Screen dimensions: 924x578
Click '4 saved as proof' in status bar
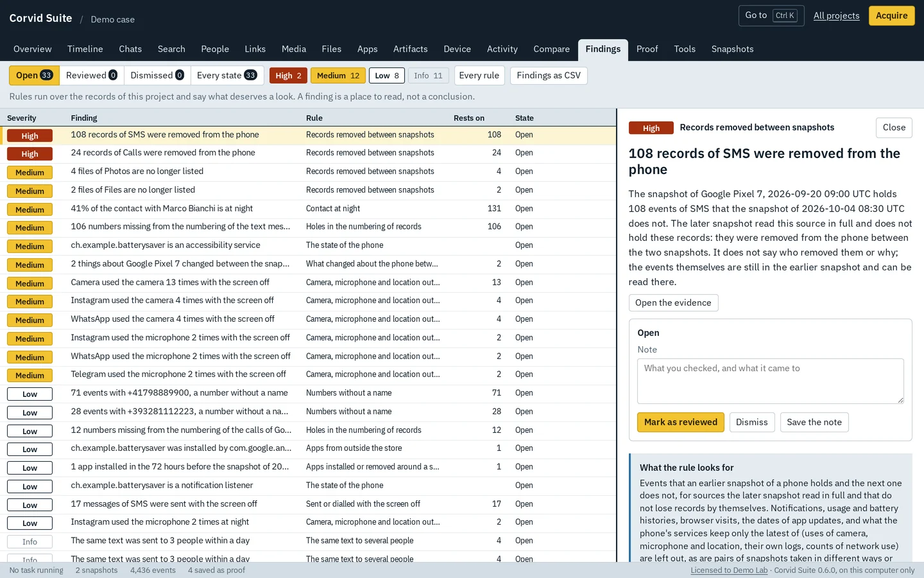216,570
